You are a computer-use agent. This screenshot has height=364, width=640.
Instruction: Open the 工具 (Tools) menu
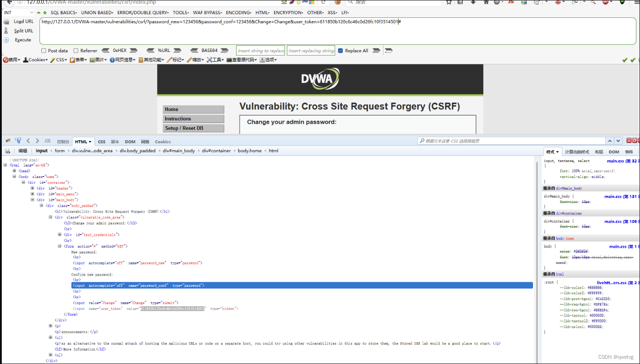coord(216,59)
